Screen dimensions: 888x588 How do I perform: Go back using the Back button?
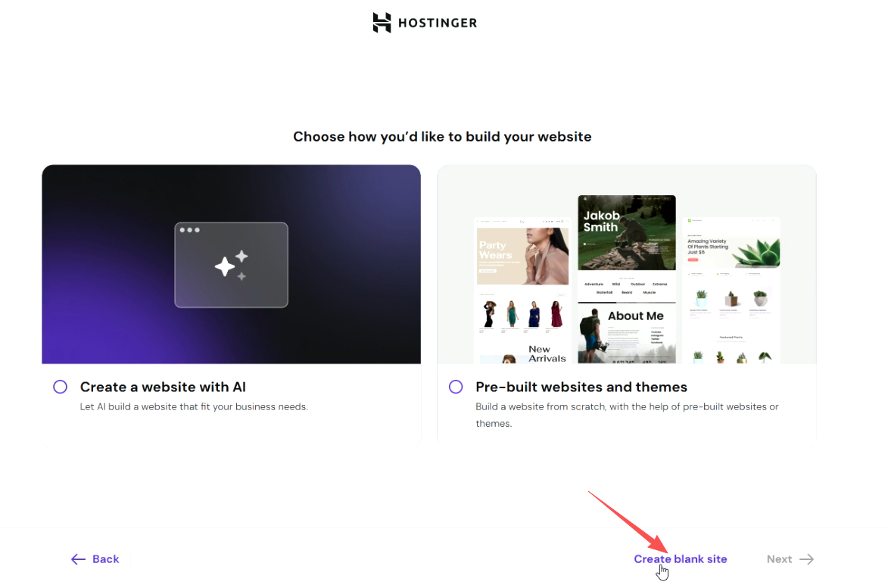[95, 559]
